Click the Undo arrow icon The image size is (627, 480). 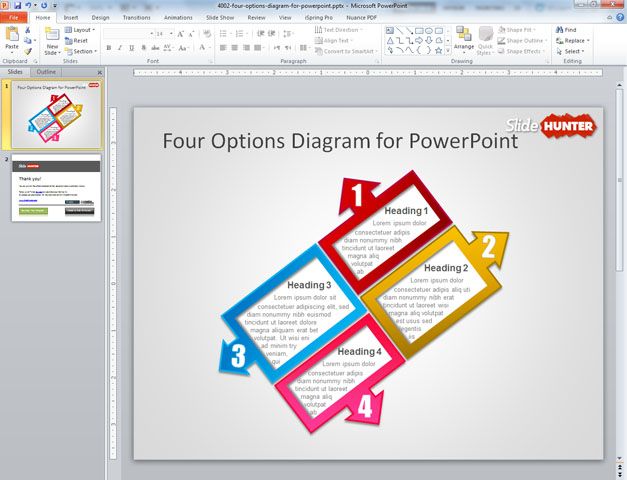[28, 6]
